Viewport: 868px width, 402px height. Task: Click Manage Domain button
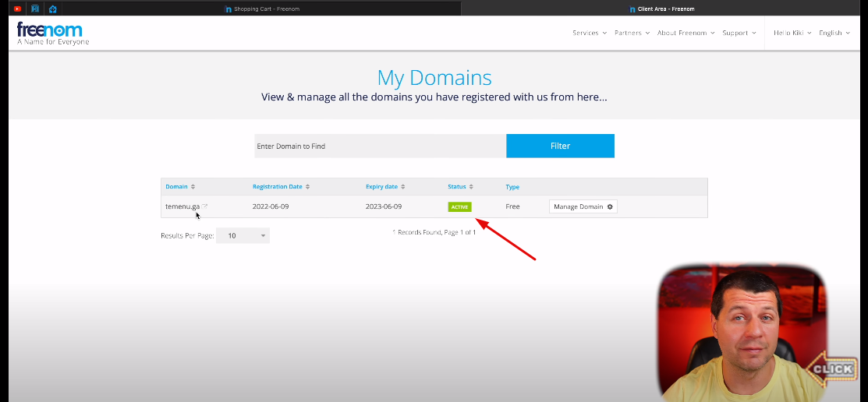(x=583, y=206)
